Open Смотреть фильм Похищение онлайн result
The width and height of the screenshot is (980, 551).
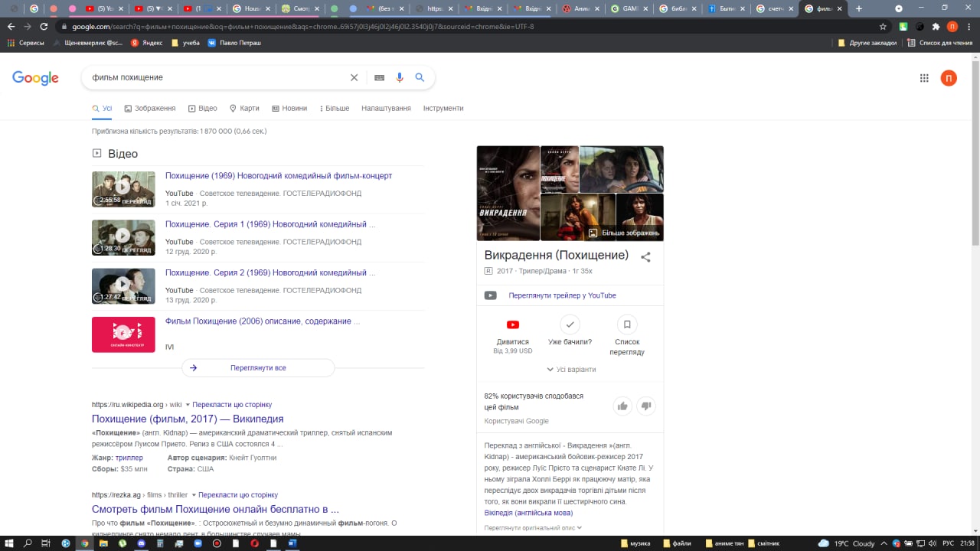coord(215,509)
